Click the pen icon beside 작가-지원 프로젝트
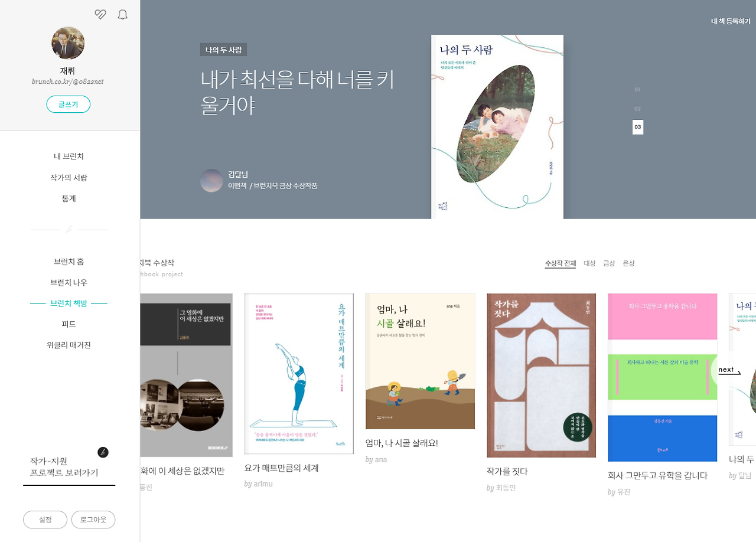The image size is (756, 542). (103, 452)
